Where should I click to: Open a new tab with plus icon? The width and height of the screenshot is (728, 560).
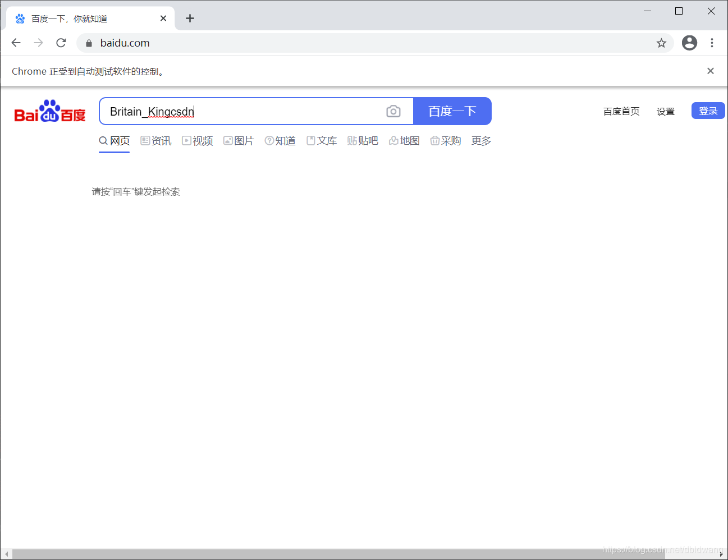point(190,19)
